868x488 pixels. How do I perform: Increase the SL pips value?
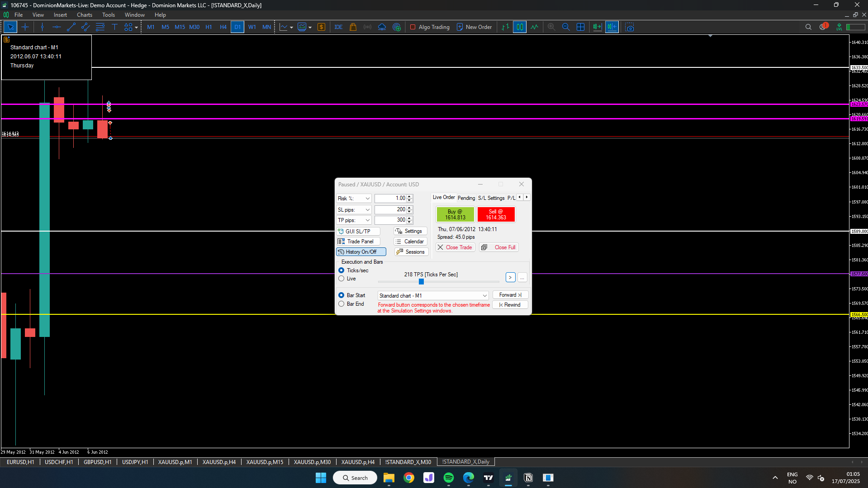[x=409, y=208]
